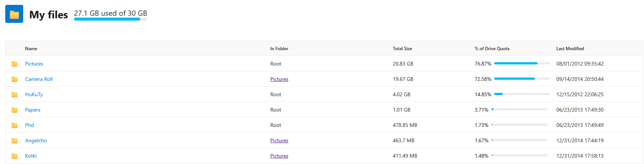Open the Camera Roll folder link
Image resolution: width=644 pixels, height=164 pixels.
pos(39,79)
